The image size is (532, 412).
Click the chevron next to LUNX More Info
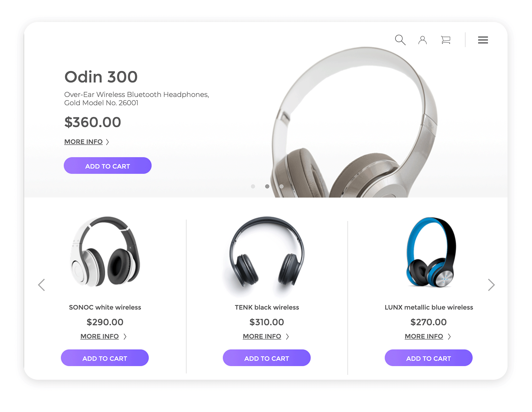[x=449, y=336]
